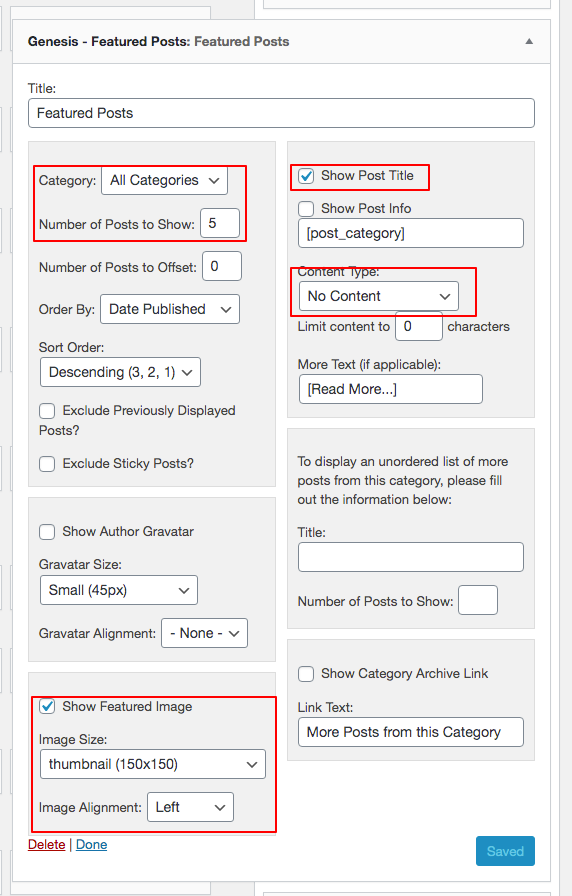The height and width of the screenshot is (896, 572).
Task: Enable the Show Post Info checkbox
Action: 306,209
